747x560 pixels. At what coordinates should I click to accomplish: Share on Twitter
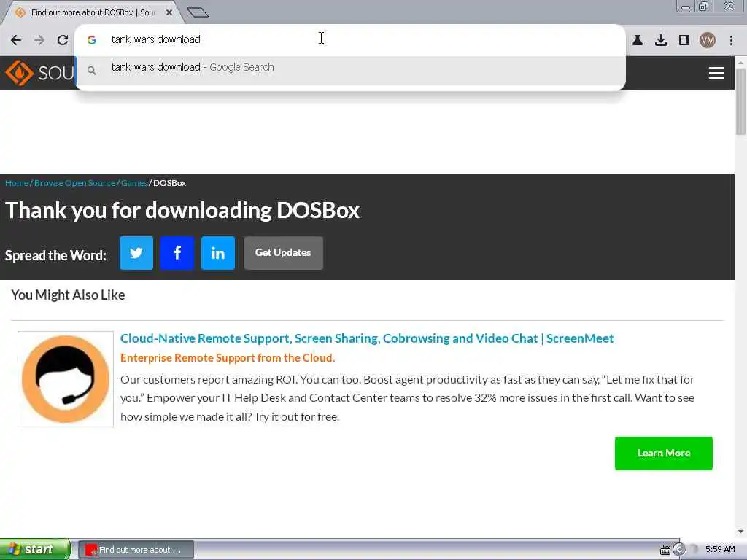pyautogui.click(x=136, y=253)
